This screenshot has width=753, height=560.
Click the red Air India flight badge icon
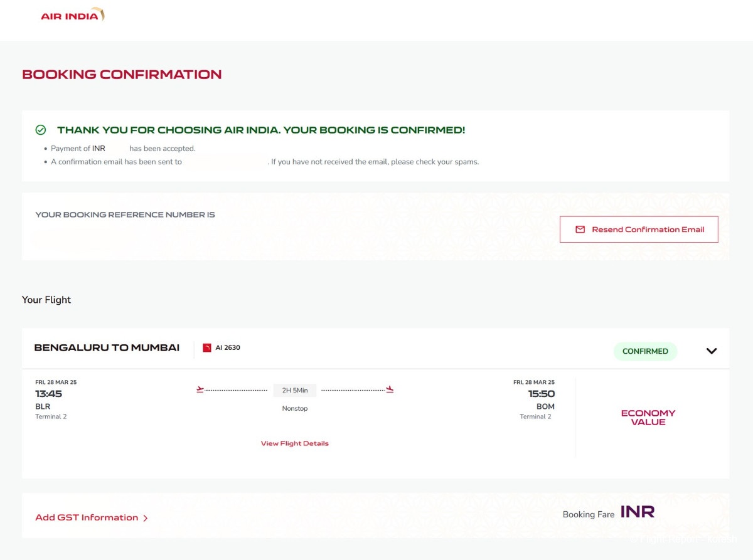point(207,347)
